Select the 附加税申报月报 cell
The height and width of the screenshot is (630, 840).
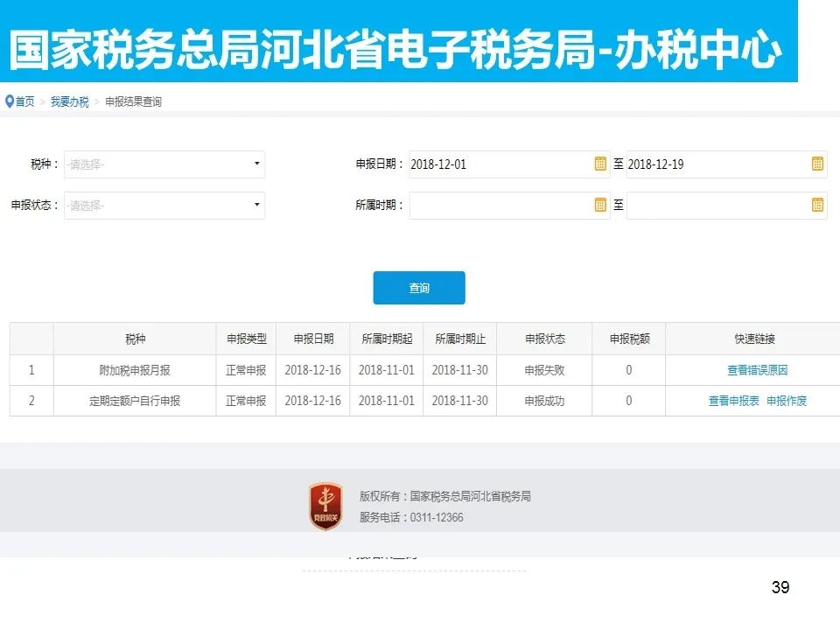[x=135, y=370]
